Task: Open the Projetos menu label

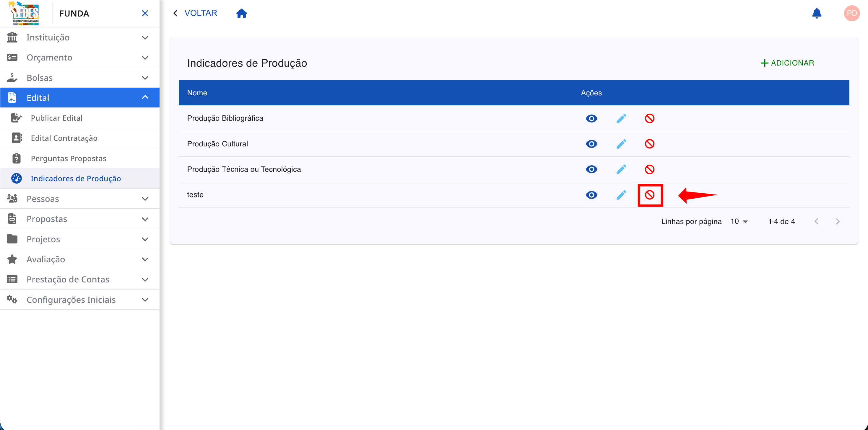Action: (x=43, y=239)
